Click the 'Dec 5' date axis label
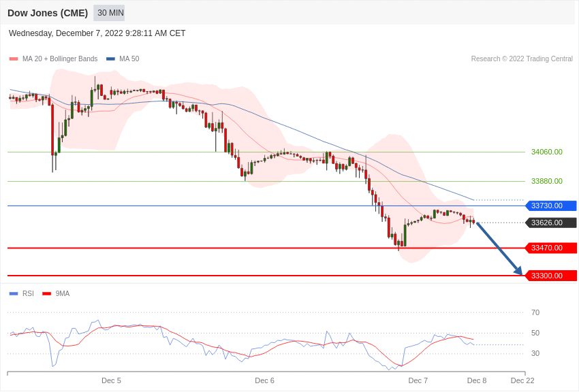The height and width of the screenshot is (392, 579). tap(111, 380)
